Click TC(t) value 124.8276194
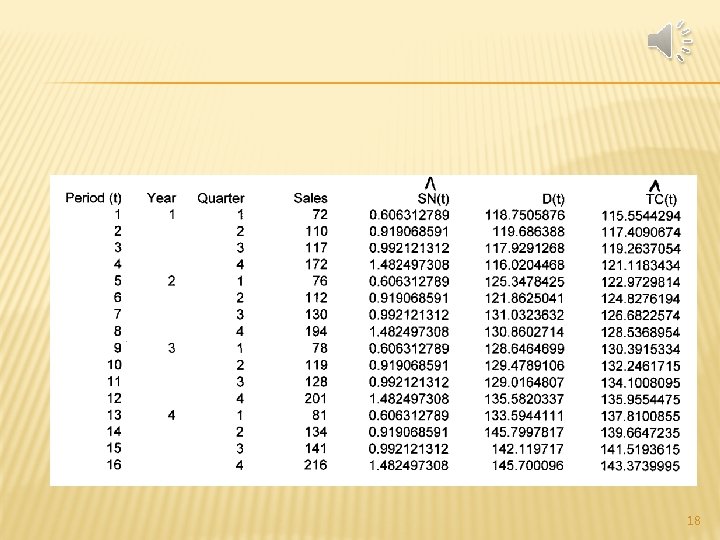The width and height of the screenshot is (720, 540). coord(641,299)
